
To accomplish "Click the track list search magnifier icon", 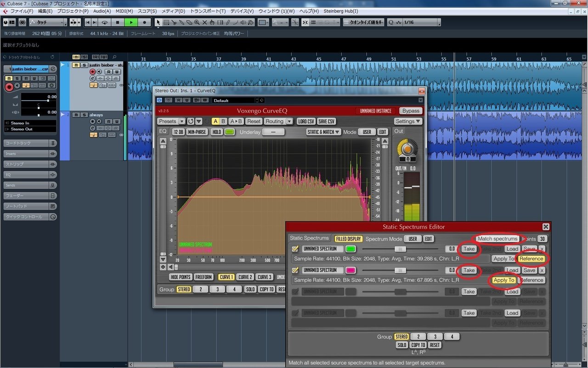I will tap(114, 57).
